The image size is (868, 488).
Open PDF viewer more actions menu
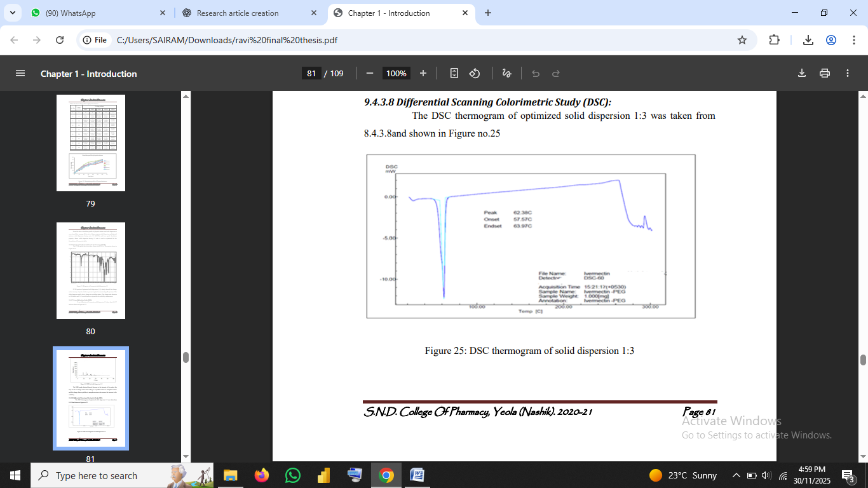[848, 74]
